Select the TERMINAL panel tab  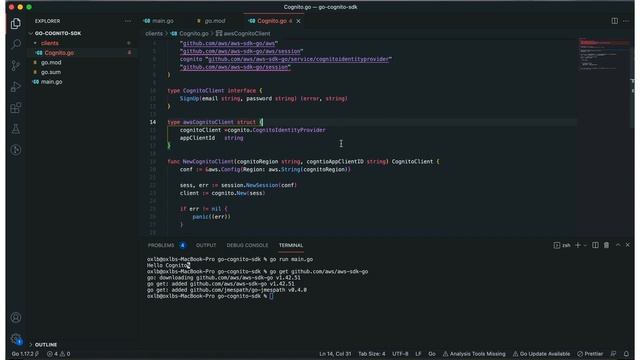pos(291,245)
